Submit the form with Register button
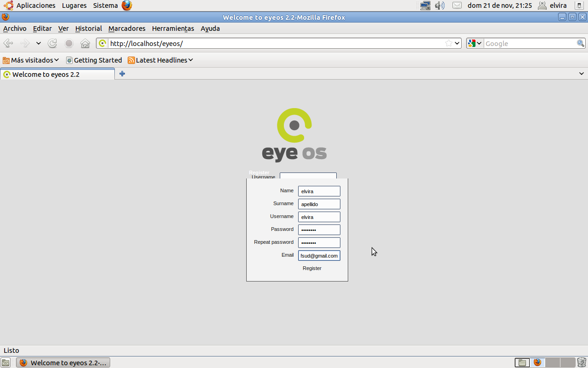588x368 pixels. coord(312,268)
